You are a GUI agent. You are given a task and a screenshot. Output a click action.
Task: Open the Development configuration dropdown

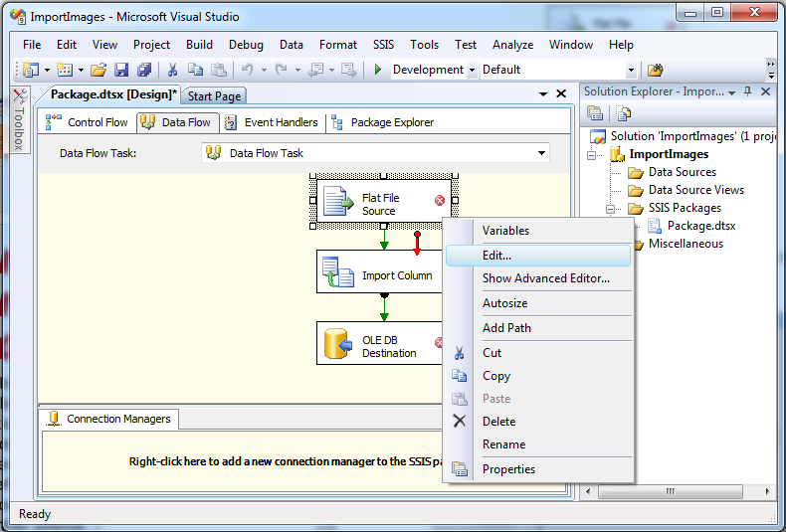click(472, 71)
